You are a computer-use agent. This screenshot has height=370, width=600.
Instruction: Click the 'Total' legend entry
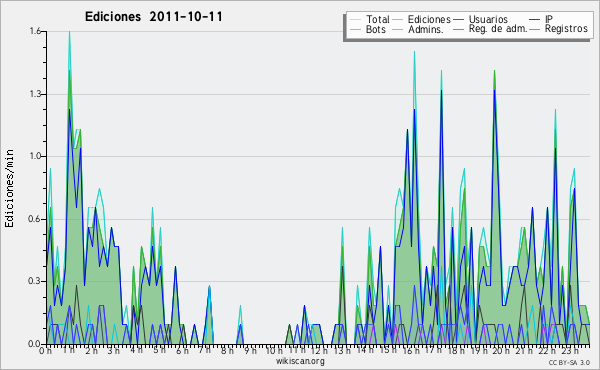[378, 19]
